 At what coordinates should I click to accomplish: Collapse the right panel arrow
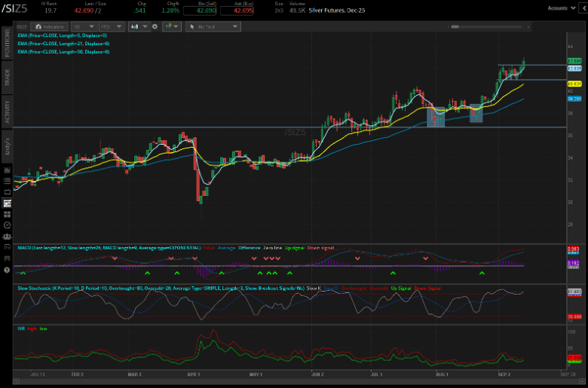(x=583, y=8)
